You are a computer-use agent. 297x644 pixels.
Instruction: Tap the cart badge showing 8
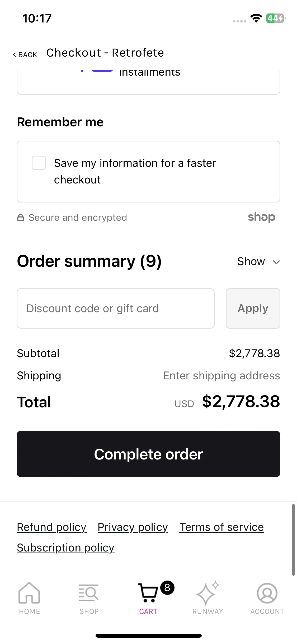click(x=167, y=588)
